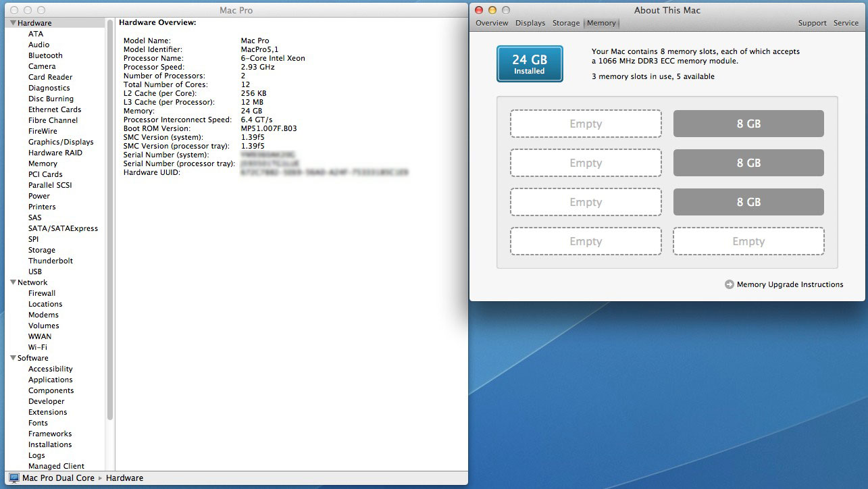Viewport: 868px width, 489px height.
Task: Select Firewall under Network
Action: coord(42,293)
